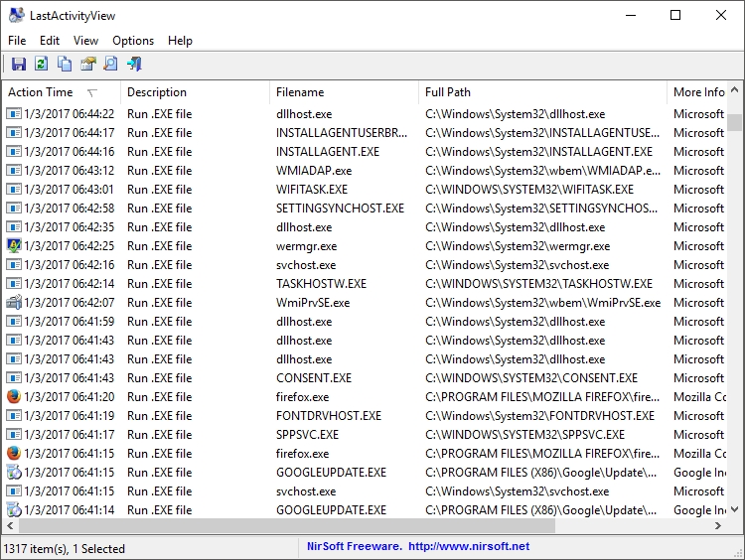Viewport: 745px width, 560px height.
Task: Sort by the Full Path column header
Action: pos(542,92)
